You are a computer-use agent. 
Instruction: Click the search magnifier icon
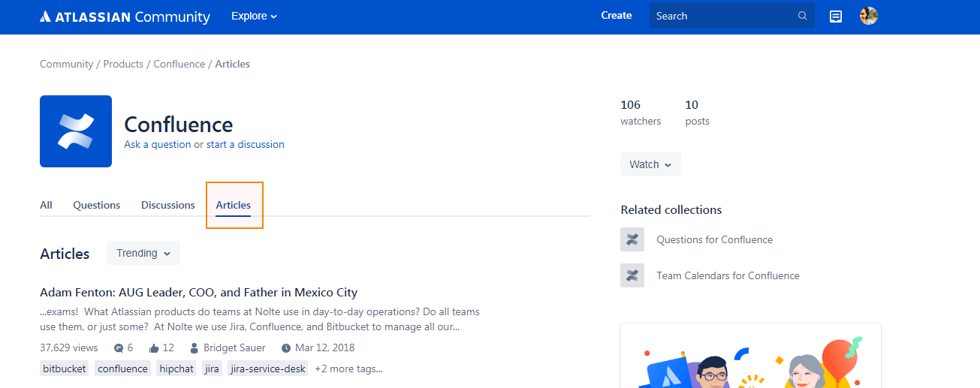click(803, 16)
